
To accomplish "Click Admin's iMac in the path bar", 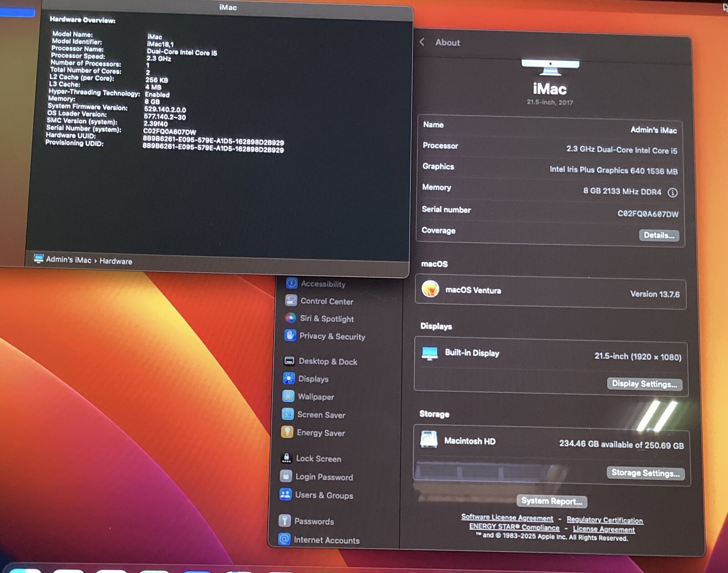I will (68, 260).
